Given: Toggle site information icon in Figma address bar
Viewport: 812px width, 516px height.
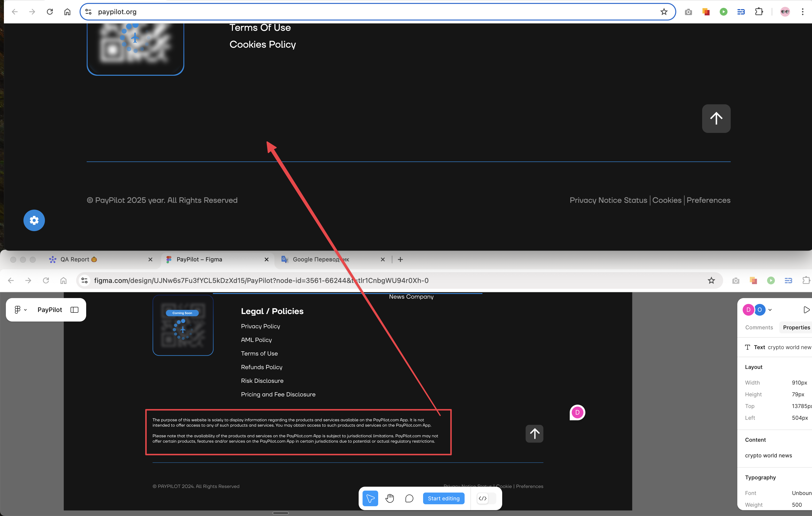Looking at the screenshot, I should point(85,280).
